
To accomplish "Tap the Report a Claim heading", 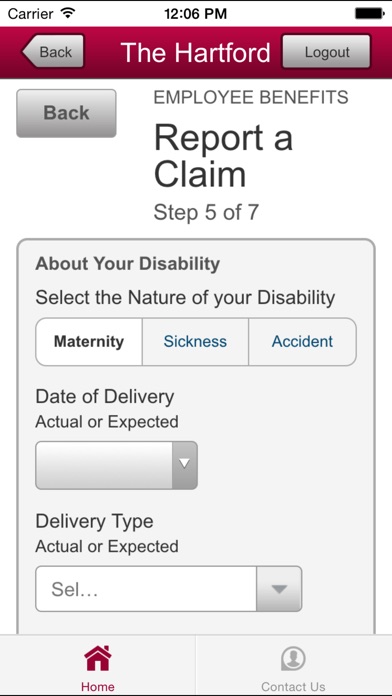I will click(x=223, y=155).
